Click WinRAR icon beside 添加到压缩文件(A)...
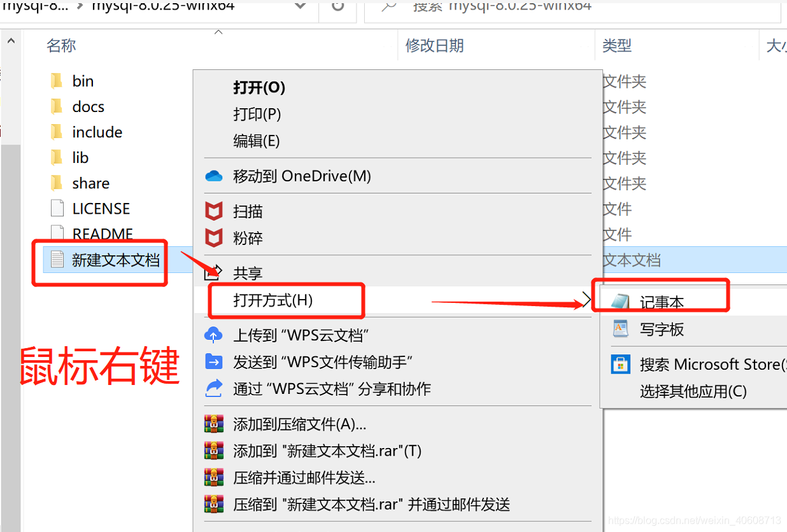The image size is (787, 532). coord(213,423)
